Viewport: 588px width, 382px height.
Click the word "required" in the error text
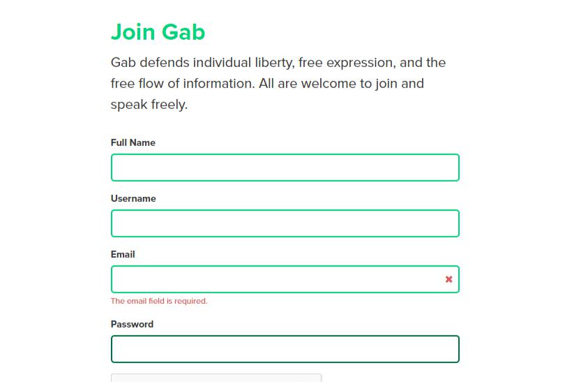pyautogui.click(x=192, y=301)
